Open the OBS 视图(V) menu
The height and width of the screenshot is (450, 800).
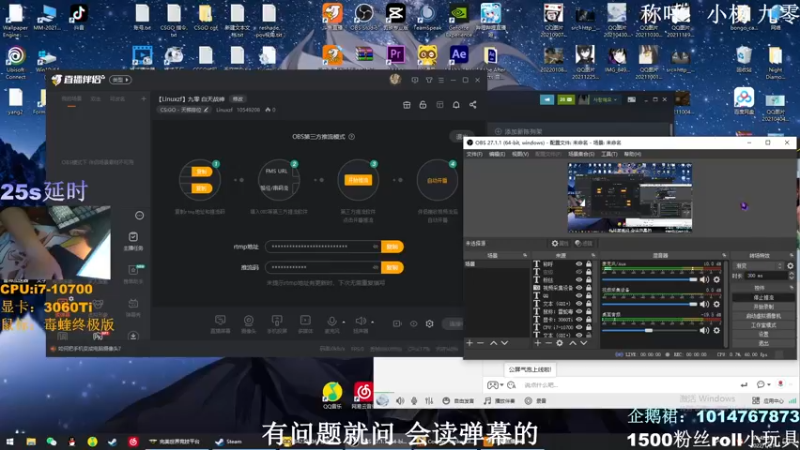(x=520, y=154)
